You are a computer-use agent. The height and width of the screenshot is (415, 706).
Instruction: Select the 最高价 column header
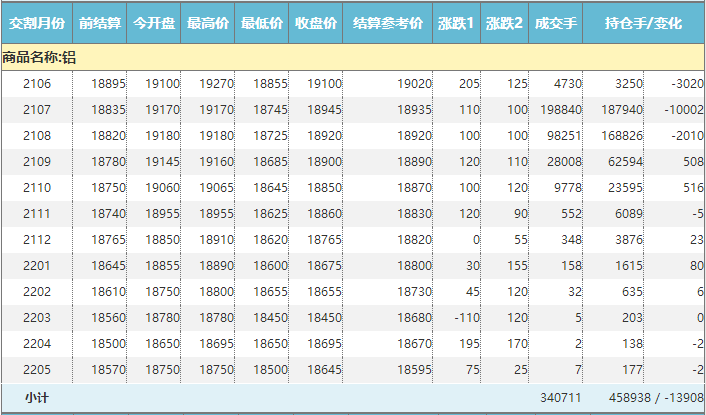click(208, 22)
